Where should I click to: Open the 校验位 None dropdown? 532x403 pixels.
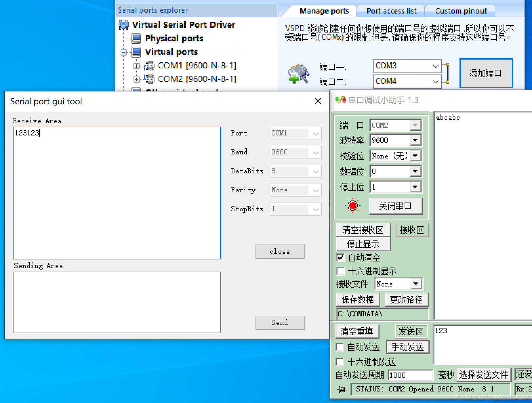click(x=415, y=156)
